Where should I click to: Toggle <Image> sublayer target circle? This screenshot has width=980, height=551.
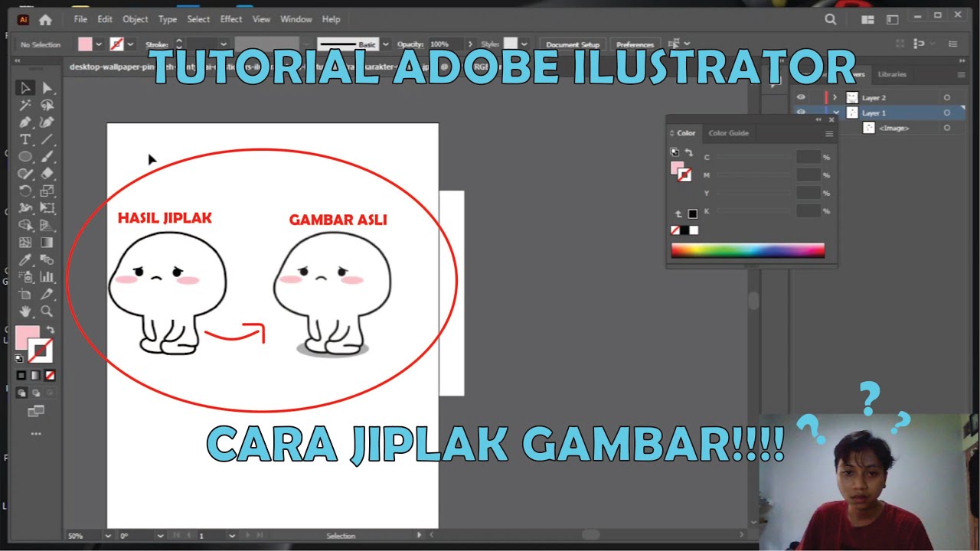point(947,128)
